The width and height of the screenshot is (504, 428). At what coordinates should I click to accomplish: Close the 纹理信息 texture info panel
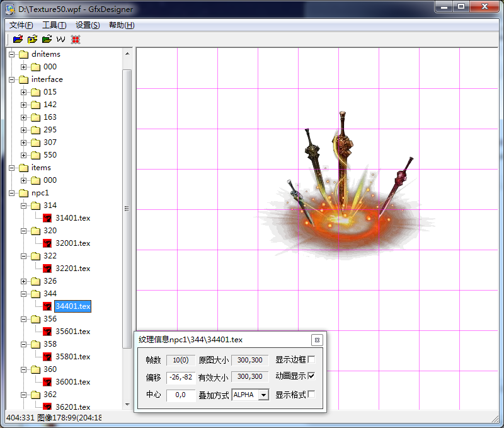(x=317, y=340)
